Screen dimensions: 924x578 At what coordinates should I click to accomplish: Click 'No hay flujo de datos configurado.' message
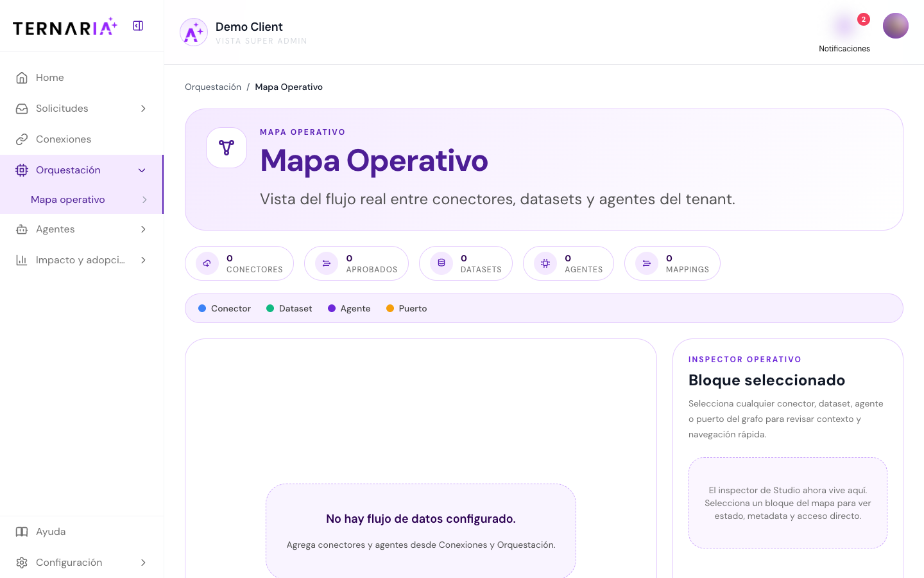click(421, 519)
